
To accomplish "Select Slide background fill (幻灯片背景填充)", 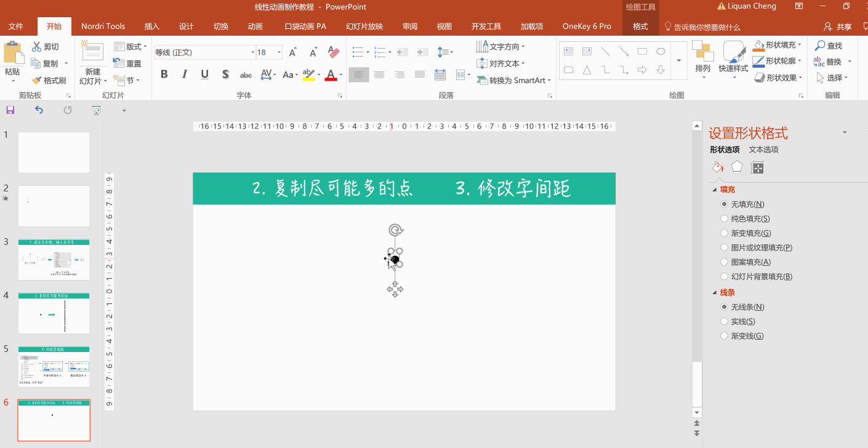I will point(756,277).
